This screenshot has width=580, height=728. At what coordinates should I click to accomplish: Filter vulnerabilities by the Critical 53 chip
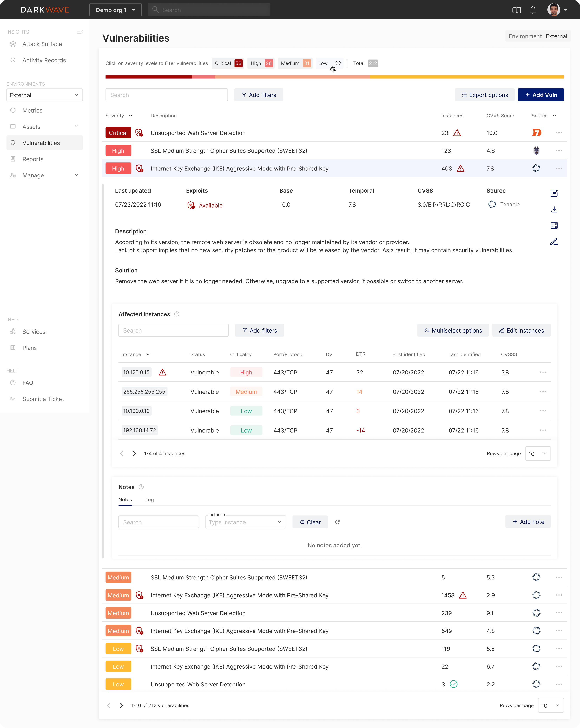tap(227, 63)
